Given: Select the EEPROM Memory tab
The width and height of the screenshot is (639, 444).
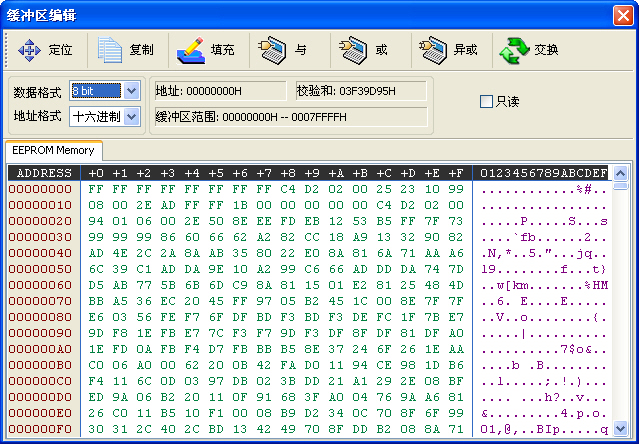Looking at the screenshot, I should (x=53, y=150).
